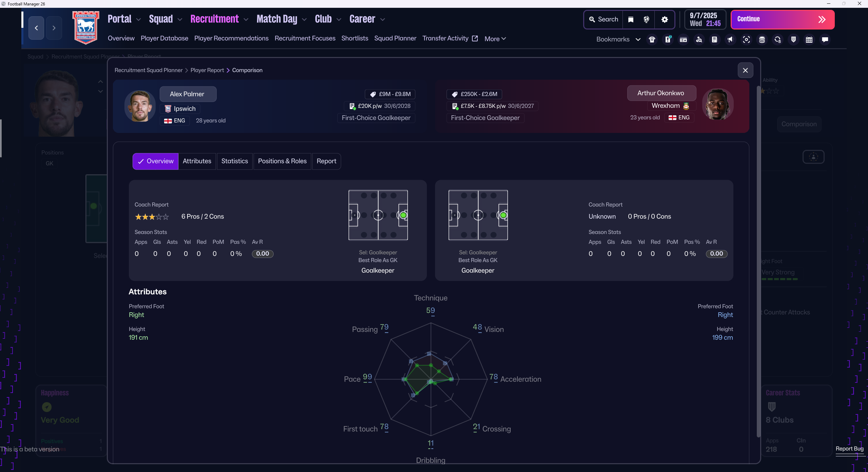Viewport: 868px width, 472px height.
Task: Click the contract icon beside £20K p/w
Action: [x=352, y=106]
